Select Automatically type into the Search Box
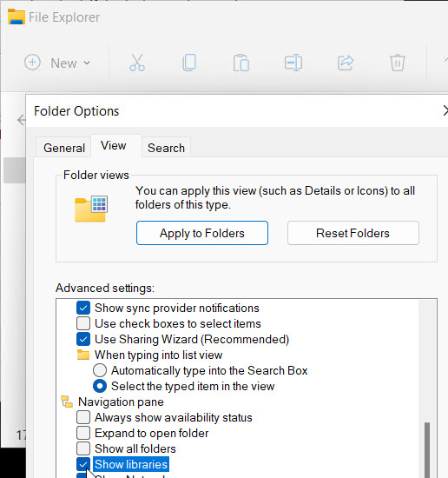Image resolution: width=448 pixels, height=478 pixels. point(100,370)
